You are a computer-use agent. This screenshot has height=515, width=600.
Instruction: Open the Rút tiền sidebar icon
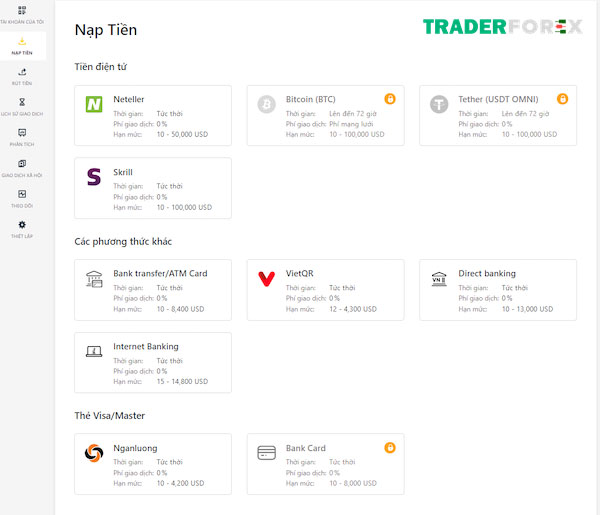pos(22,72)
